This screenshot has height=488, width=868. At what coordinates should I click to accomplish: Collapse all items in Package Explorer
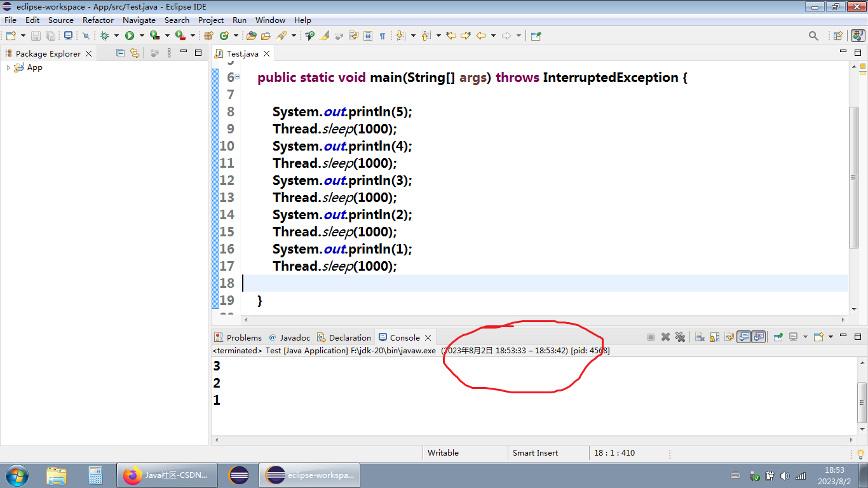click(120, 53)
